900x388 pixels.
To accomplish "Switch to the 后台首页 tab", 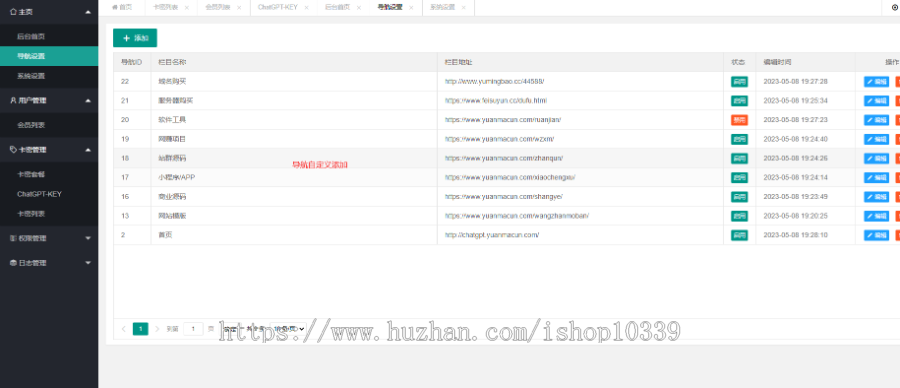I will tap(338, 7).
